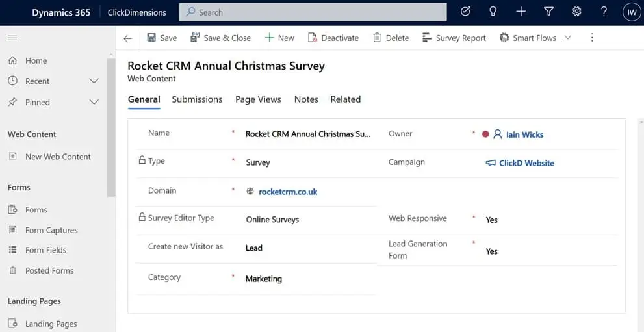This screenshot has width=644, height=332.
Task: Click the Web Responsive Yes value
Action: tap(492, 220)
